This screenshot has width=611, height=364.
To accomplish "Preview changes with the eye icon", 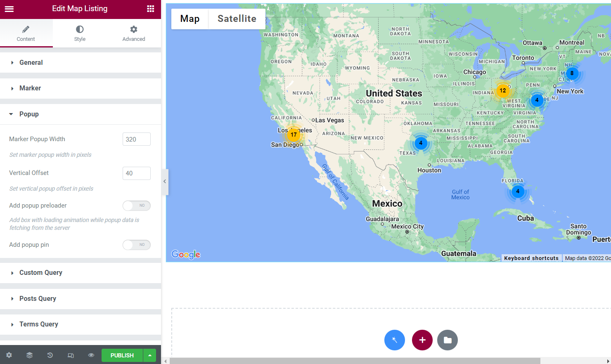I will (91, 355).
